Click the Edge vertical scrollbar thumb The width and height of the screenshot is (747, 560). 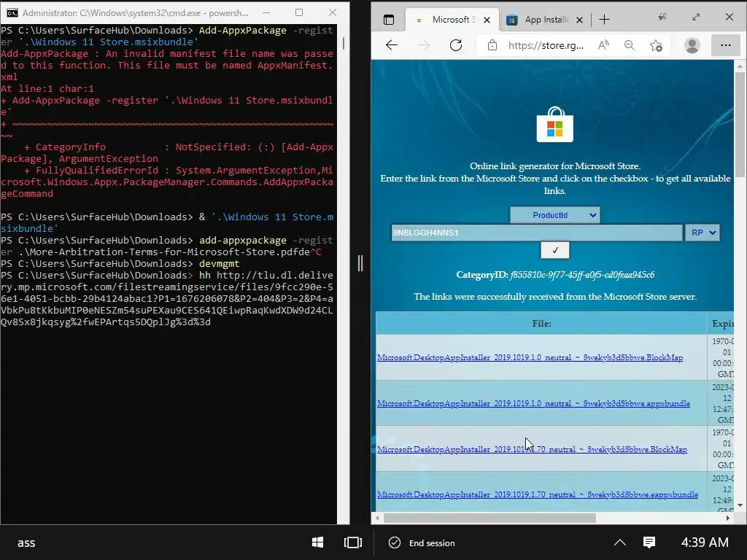tap(740, 125)
